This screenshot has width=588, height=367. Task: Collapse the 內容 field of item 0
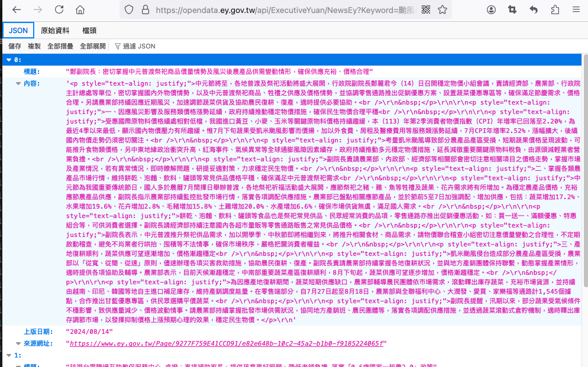[x=18, y=83]
